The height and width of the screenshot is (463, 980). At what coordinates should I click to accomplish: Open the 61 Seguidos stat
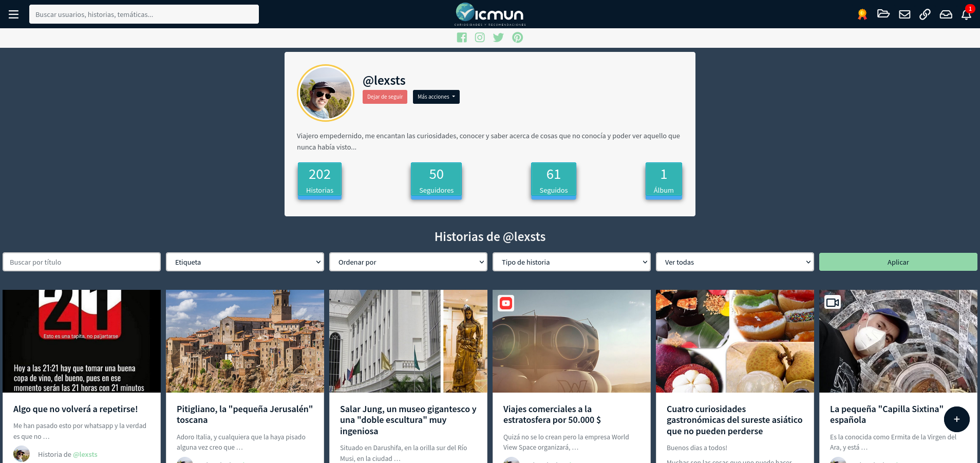pos(554,180)
